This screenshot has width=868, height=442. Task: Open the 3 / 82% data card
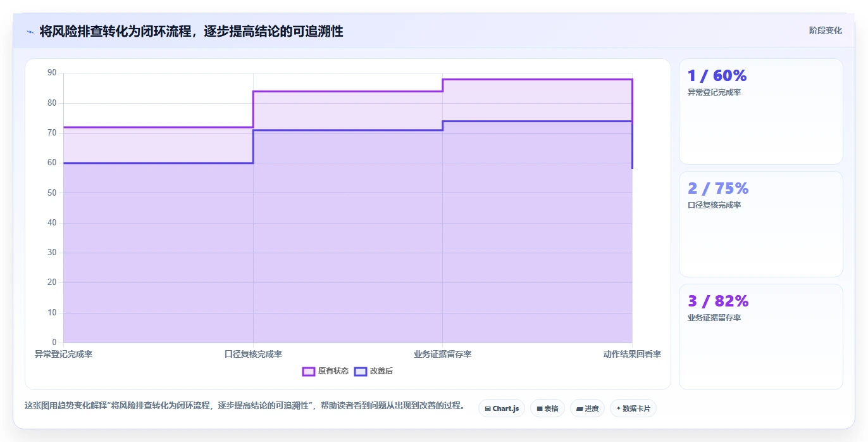point(760,337)
